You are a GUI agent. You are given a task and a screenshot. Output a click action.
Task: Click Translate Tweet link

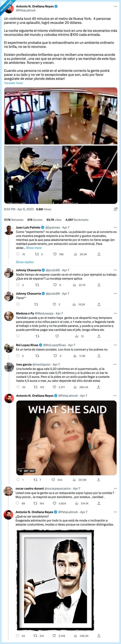point(13,83)
